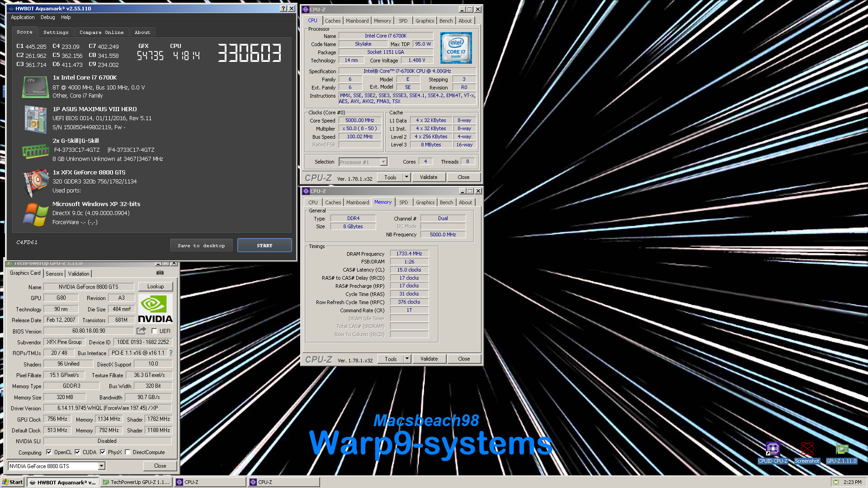868x488 pixels.
Task: Switch to Validation tab in GPU-Z
Action: click(79, 274)
